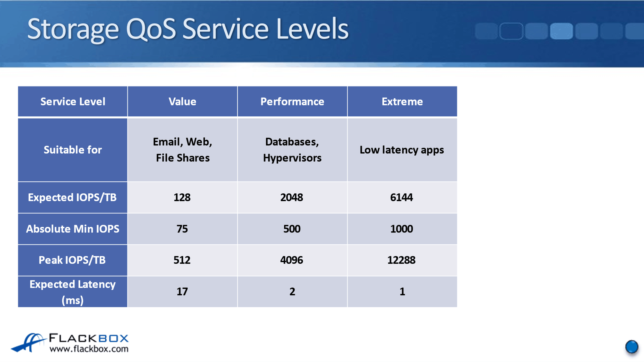This screenshot has height=362, width=644.
Task: Click the Suitable for row label
Action: (73, 150)
